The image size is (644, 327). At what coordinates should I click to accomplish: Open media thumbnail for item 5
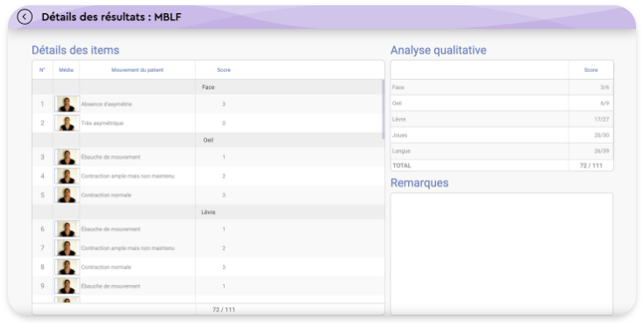pos(67,195)
